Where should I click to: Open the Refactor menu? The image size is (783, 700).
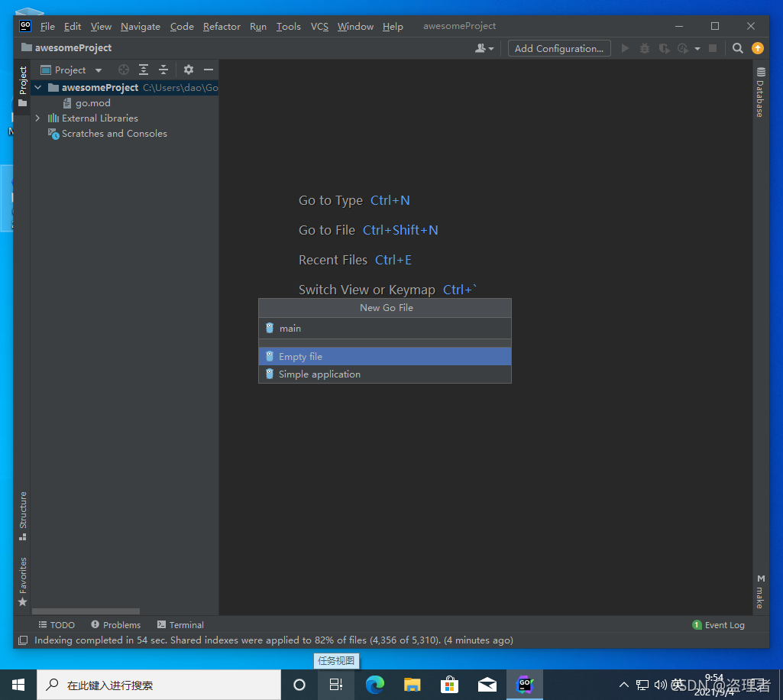(222, 27)
